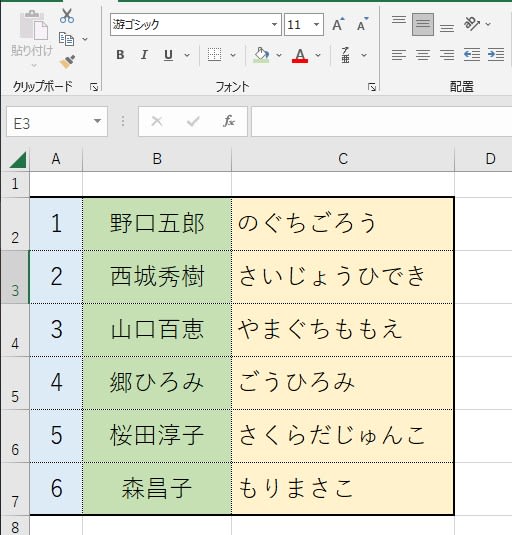Click the Name Box showing E3
Viewport: 512px width, 535px height.
point(48,122)
